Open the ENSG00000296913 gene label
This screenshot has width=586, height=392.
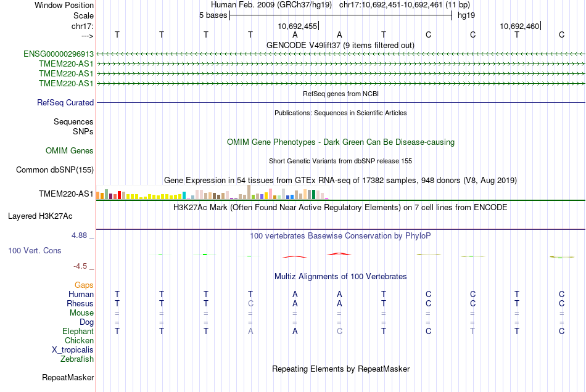59,54
